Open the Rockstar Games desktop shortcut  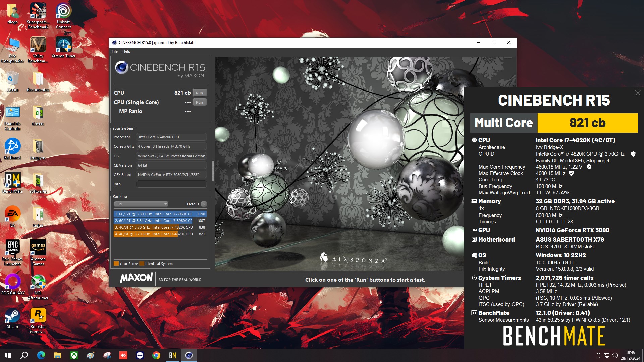[38, 321]
